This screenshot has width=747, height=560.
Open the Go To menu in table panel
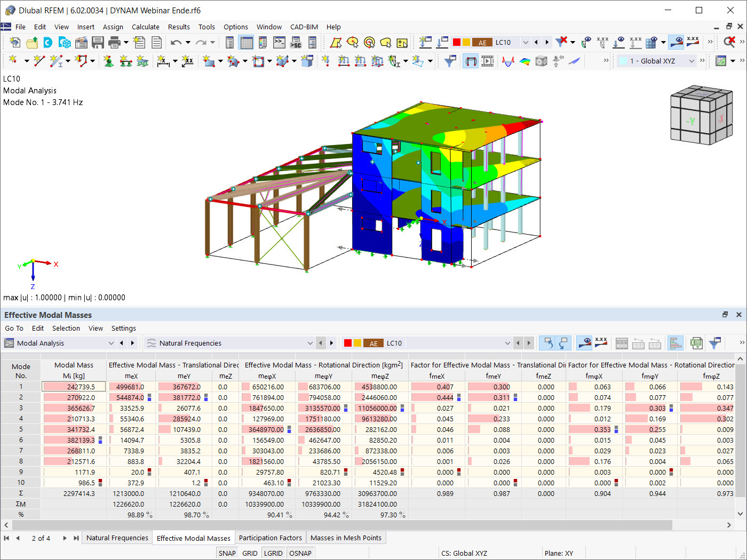point(14,328)
